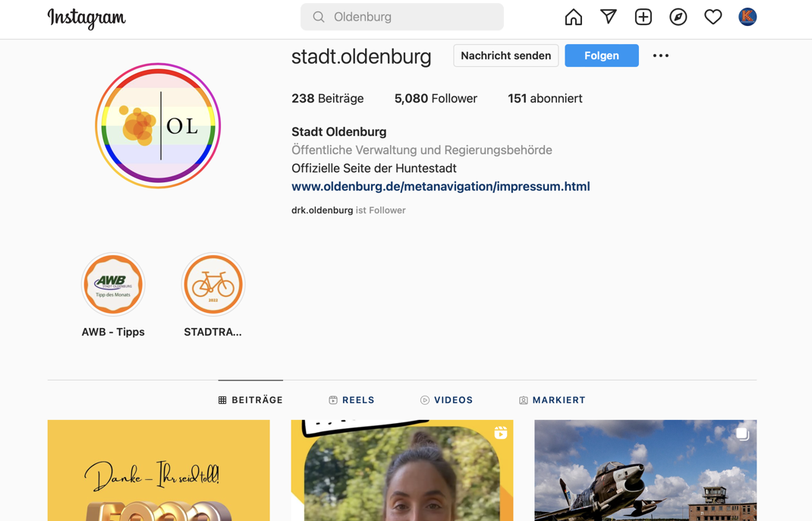Click the 'Öffentliche Verwaltung und Regierungsbehörde' category text
Screen dimensions: 812x521
pyautogui.click(x=422, y=150)
